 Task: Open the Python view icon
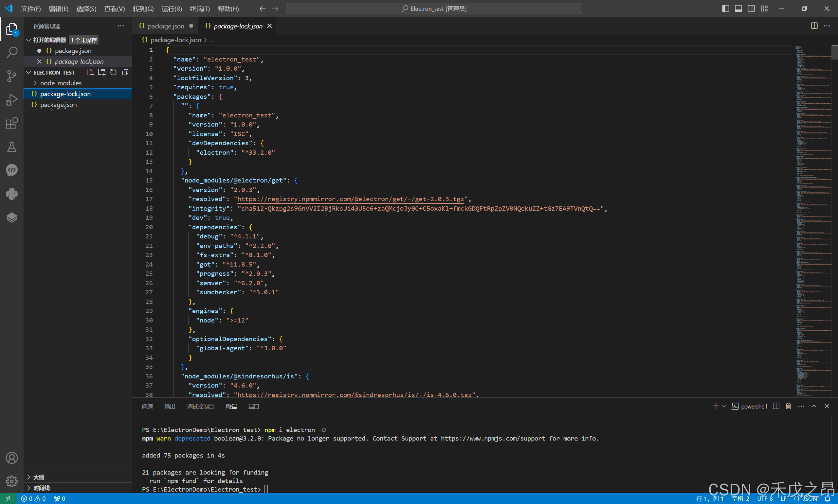[x=11, y=194]
